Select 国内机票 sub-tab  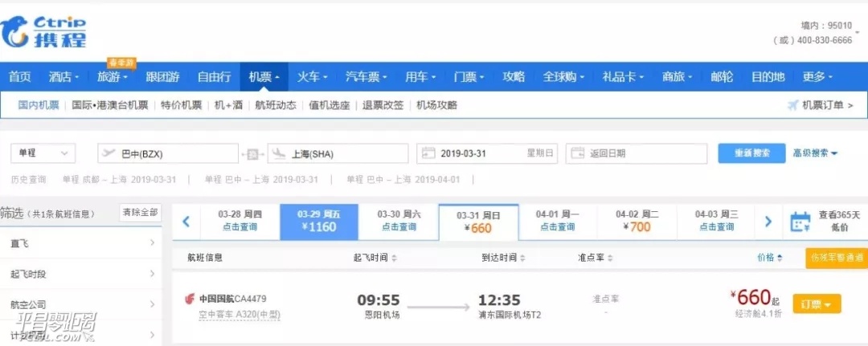tap(39, 105)
